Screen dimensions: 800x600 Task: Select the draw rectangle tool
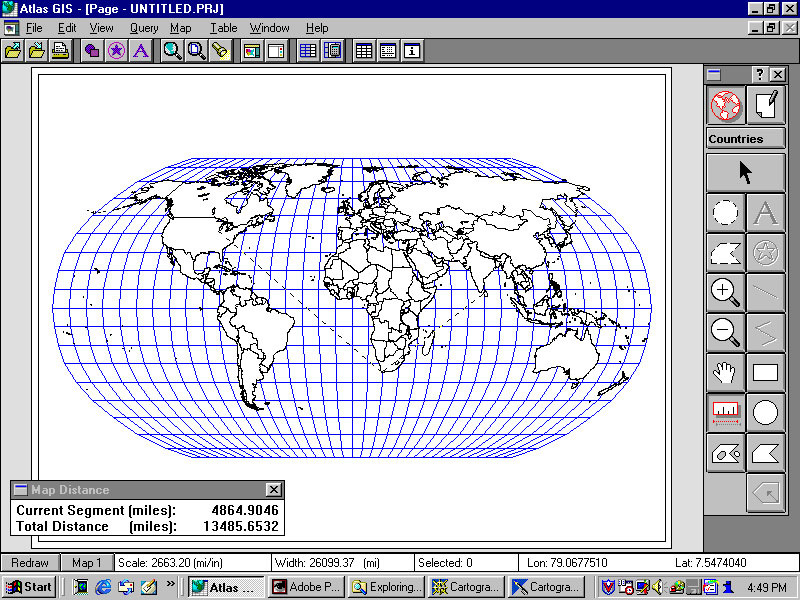(x=765, y=372)
